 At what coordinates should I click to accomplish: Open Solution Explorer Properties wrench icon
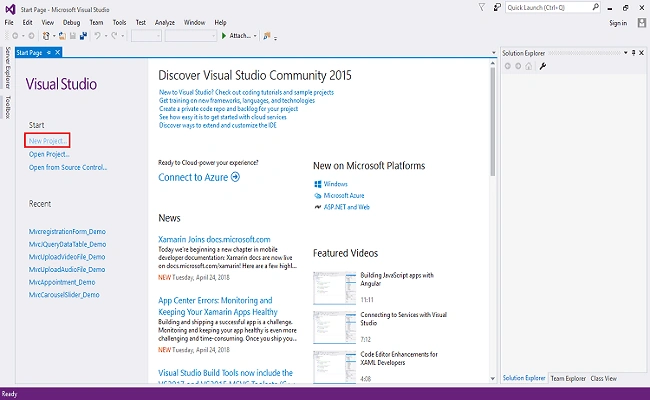click(543, 66)
